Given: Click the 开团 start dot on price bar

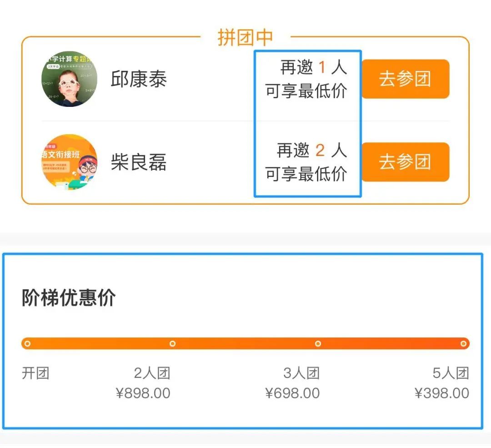Looking at the screenshot, I should pos(27,343).
